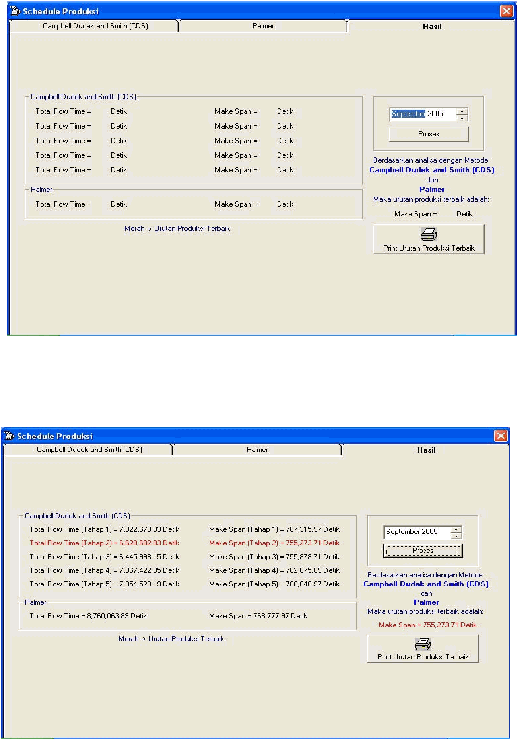Viewport: 517px width, 739px height.
Task: Open the CDS tab in the filled-results window
Action: pyautogui.click(x=89, y=450)
